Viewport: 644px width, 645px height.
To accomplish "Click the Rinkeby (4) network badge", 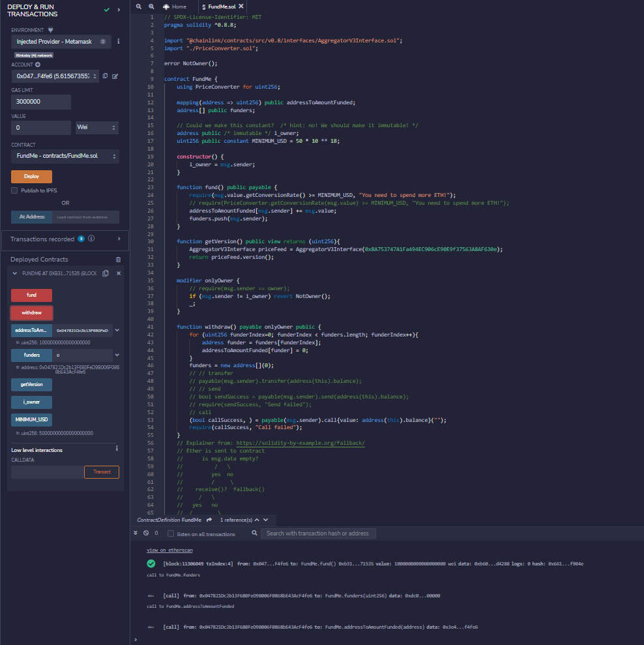I will pos(34,55).
